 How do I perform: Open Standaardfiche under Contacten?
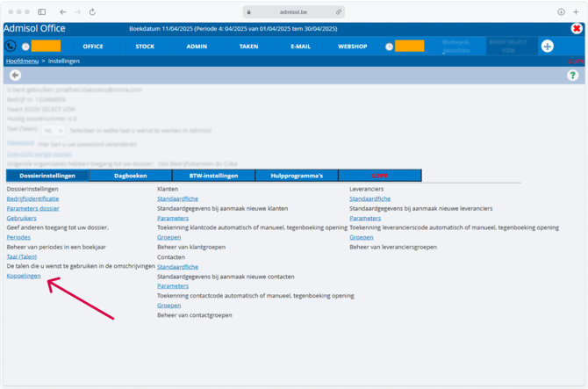178,267
